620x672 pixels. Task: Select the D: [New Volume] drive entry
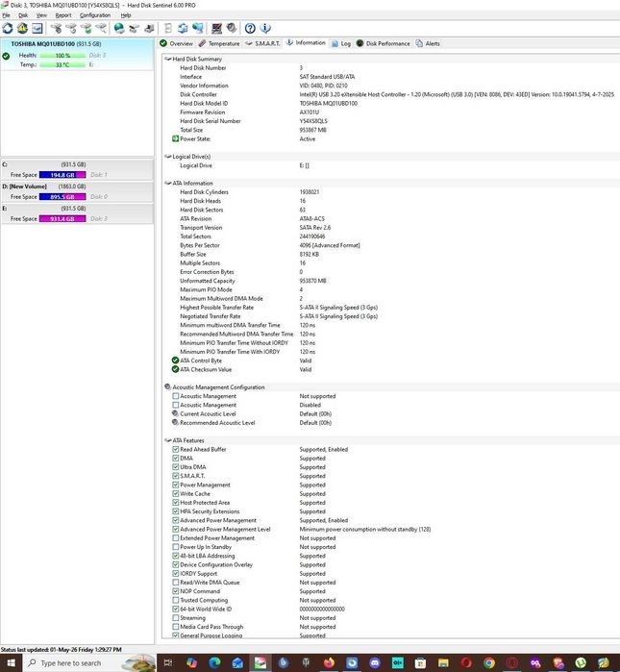tap(77, 191)
